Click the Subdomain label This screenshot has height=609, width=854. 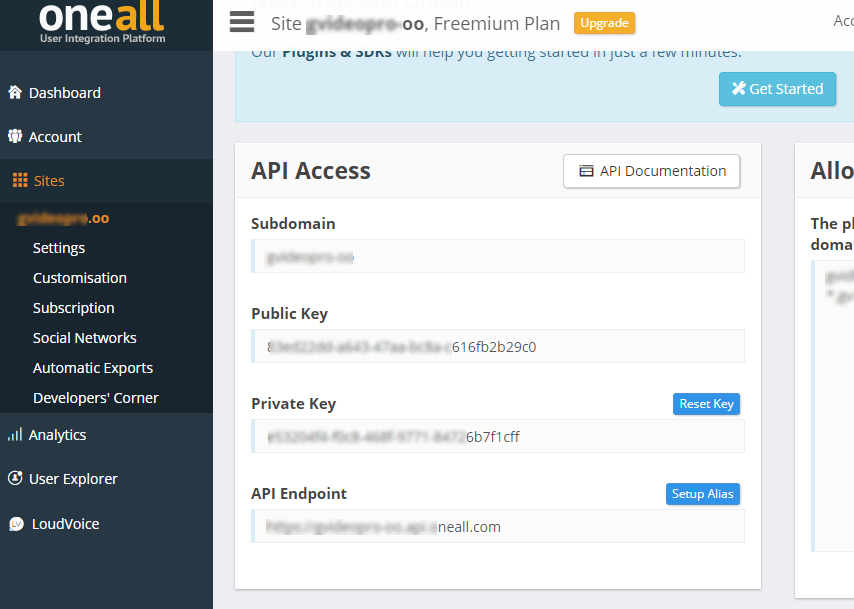(x=293, y=223)
